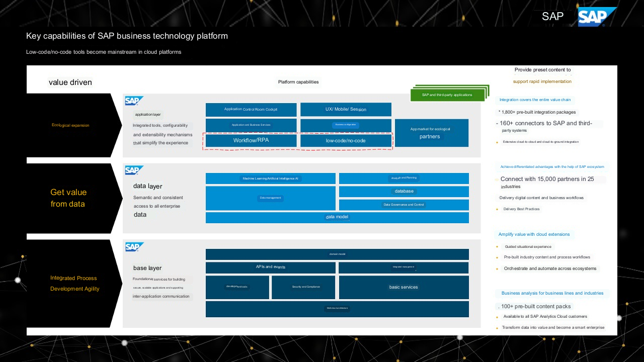
Task: Click the Integrated tools, configurability description
Action: [162, 134]
